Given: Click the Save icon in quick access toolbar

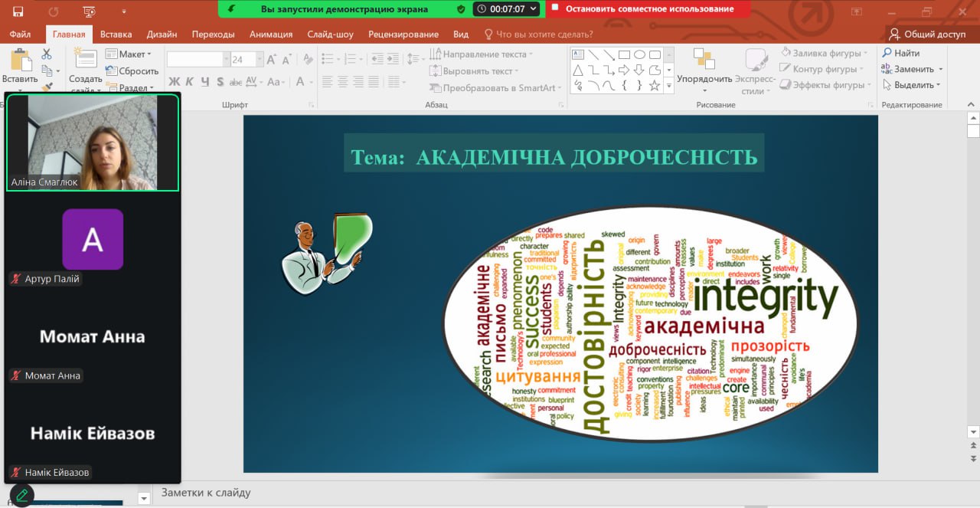Looking at the screenshot, I should click(x=18, y=11).
